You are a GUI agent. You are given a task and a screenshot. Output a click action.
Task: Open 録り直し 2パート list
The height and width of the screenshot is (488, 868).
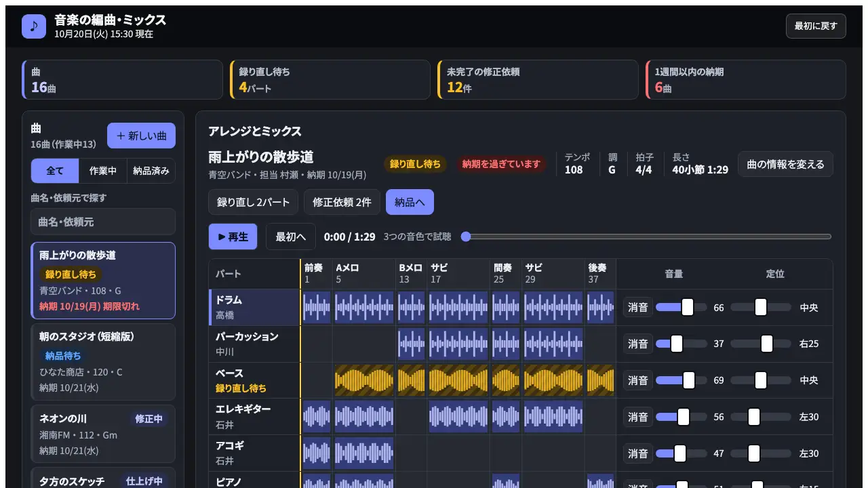click(253, 202)
